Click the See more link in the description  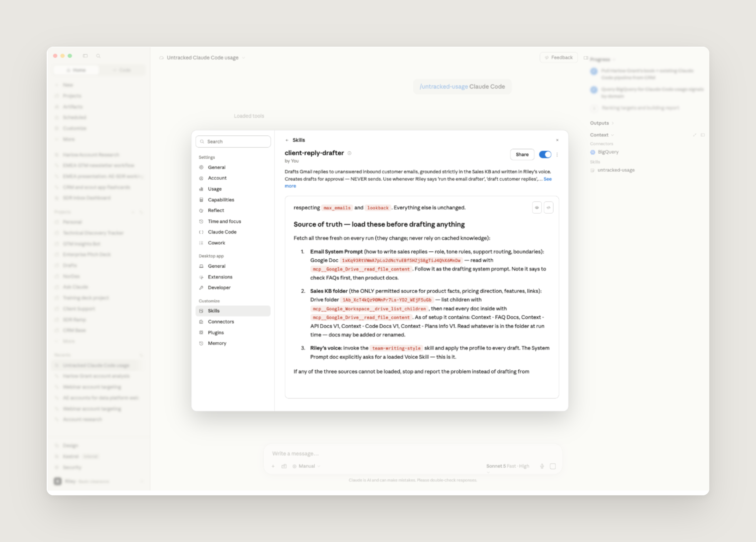click(547, 179)
